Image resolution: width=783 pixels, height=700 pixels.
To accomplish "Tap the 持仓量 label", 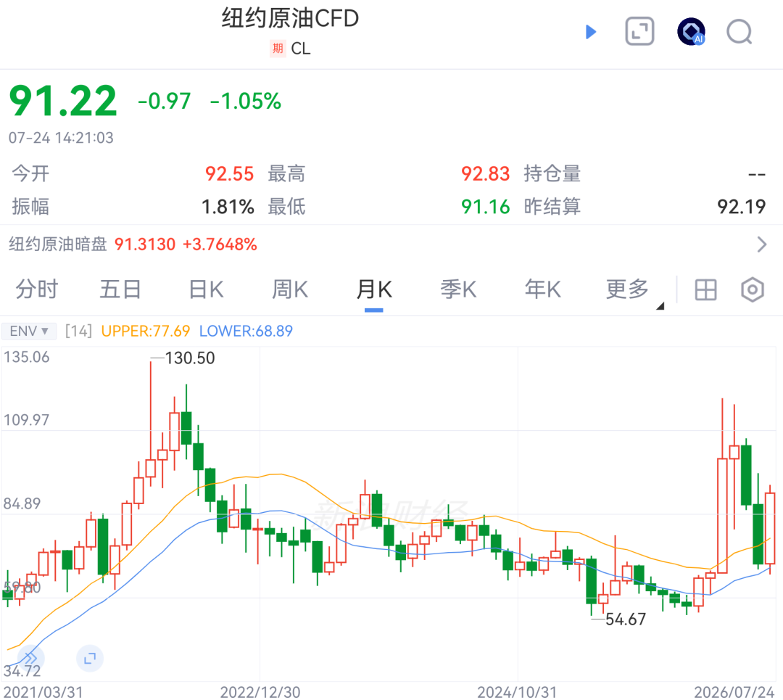I will click(x=552, y=174).
